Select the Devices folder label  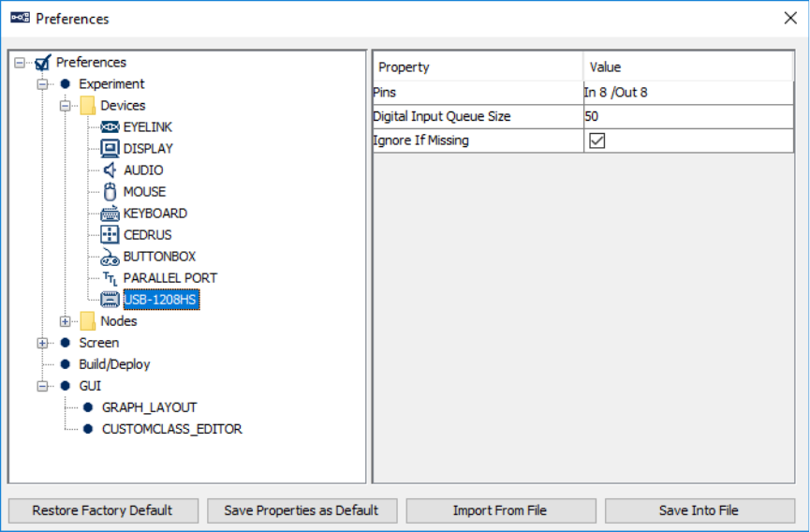tap(123, 105)
